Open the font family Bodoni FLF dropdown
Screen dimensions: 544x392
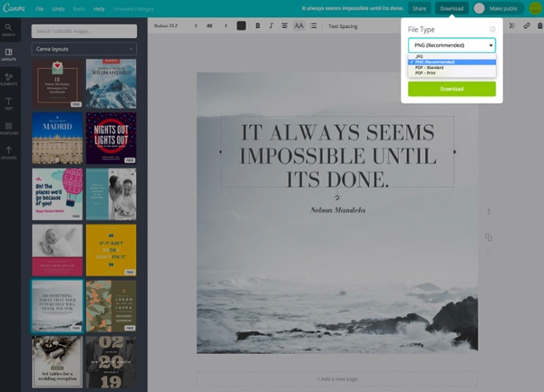coord(176,26)
